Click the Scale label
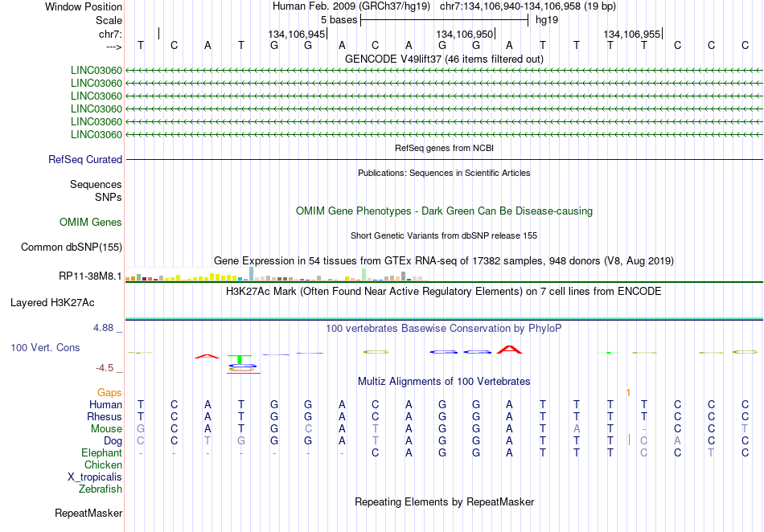The height and width of the screenshot is (532, 764). tap(109, 20)
